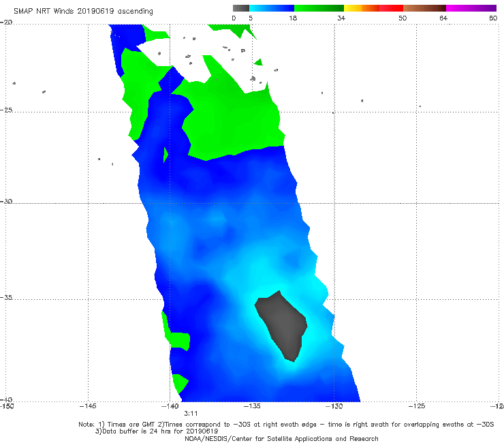Click the red segment of the color bar
The width and height of the screenshot is (504, 443).
392,8
